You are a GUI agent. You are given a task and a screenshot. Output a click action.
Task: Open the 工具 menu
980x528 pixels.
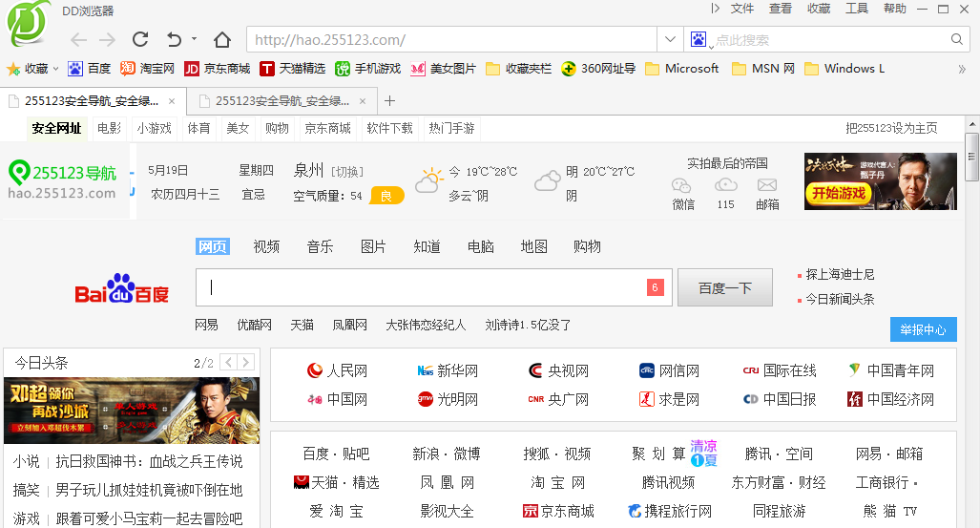pyautogui.click(x=856, y=9)
